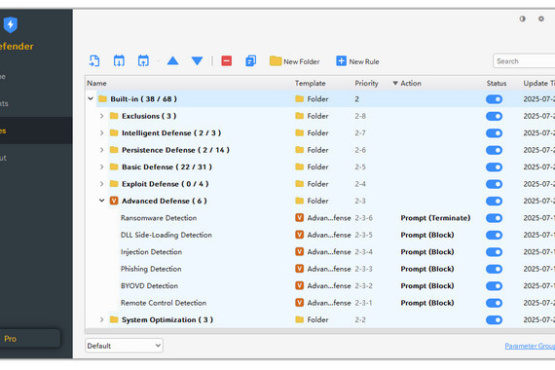Select the Phishing Detection rule
This screenshot has width=555, height=370.
(151, 269)
